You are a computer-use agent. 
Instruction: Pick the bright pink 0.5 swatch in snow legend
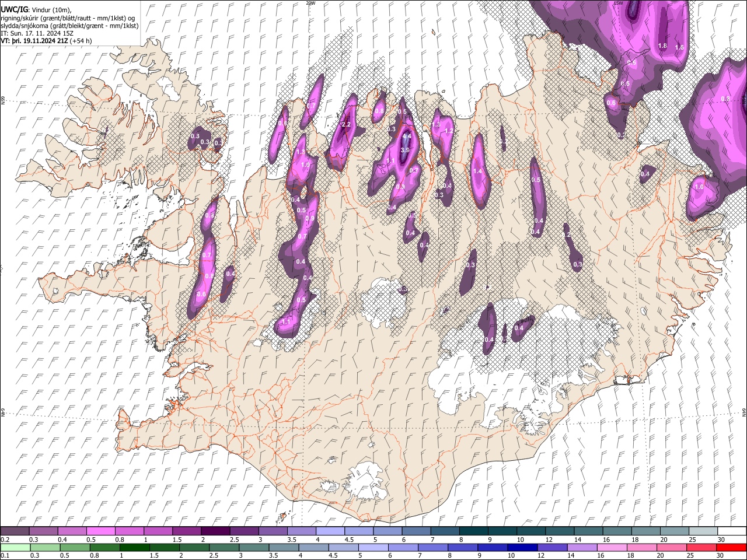(x=100, y=531)
